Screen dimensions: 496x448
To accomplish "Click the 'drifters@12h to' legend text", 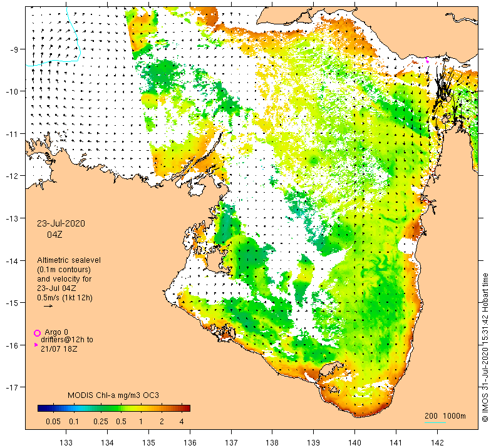I will (x=67, y=340).
